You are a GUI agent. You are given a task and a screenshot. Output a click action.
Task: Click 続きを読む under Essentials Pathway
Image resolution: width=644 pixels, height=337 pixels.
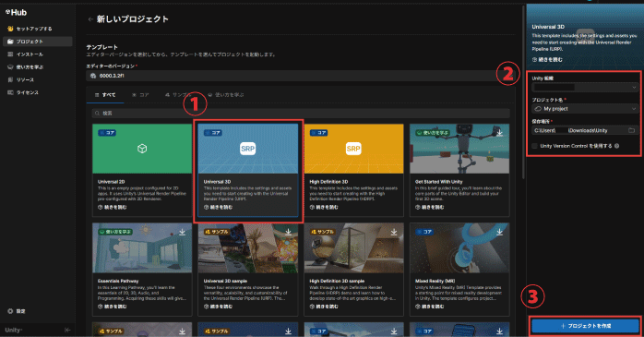(113, 307)
